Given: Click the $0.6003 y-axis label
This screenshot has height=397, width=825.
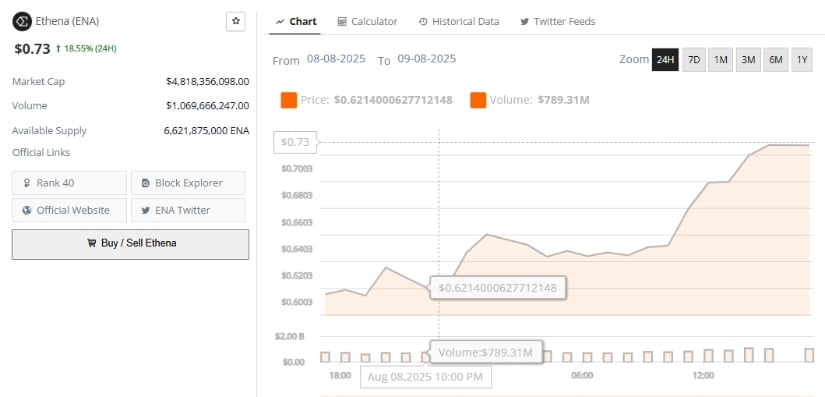Looking at the screenshot, I should tap(297, 302).
